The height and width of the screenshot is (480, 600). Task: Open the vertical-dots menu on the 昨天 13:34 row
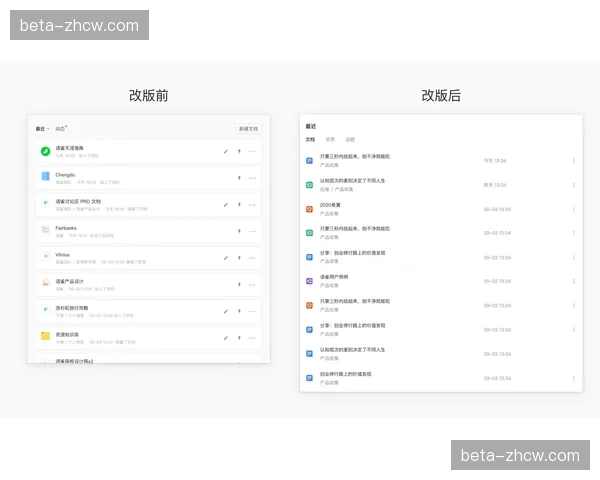click(574, 185)
